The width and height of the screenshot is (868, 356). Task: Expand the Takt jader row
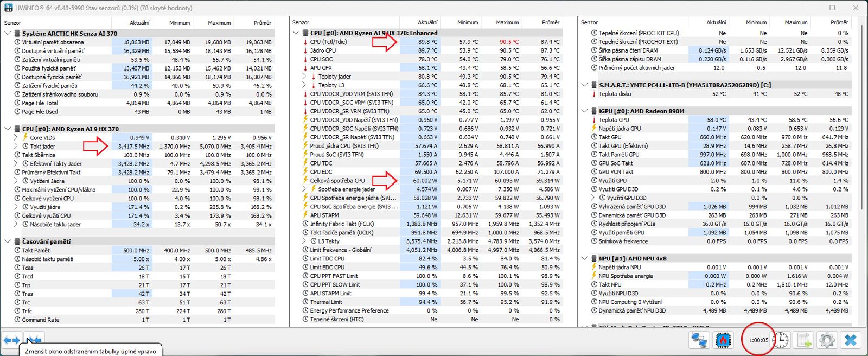(16, 147)
